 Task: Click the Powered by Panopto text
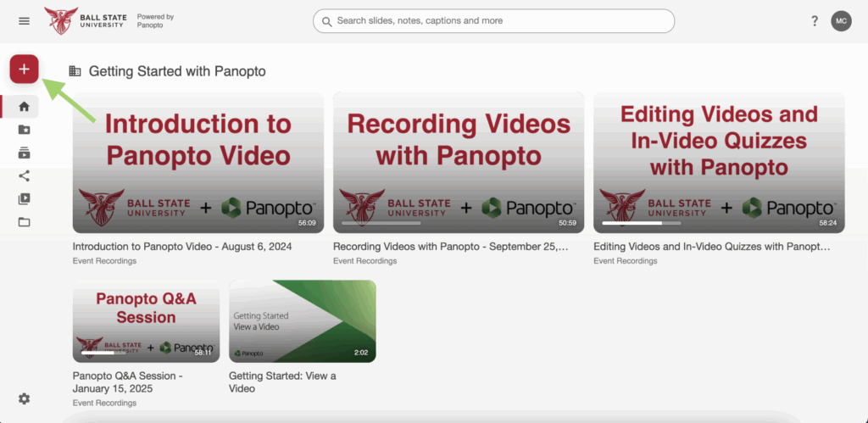pyautogui.click(x=155, y=21)
